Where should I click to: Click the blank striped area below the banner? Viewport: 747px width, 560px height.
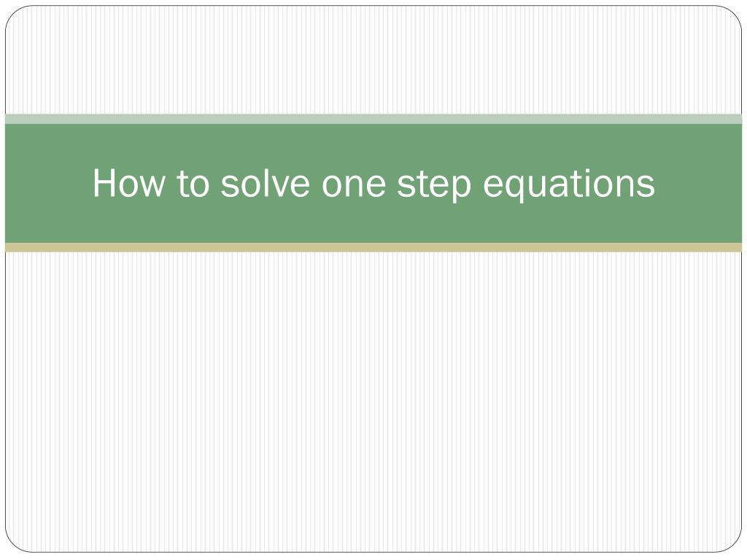coord(373,402)
